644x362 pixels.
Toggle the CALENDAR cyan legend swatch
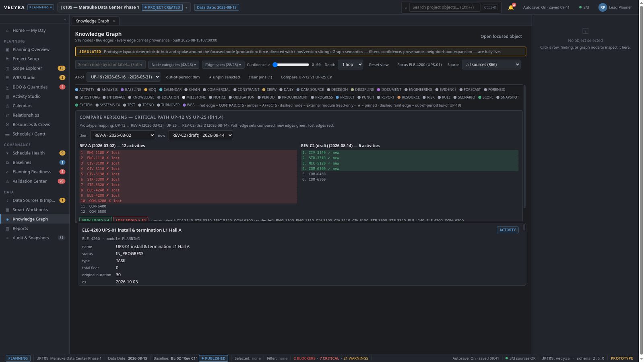pos(161,90)
